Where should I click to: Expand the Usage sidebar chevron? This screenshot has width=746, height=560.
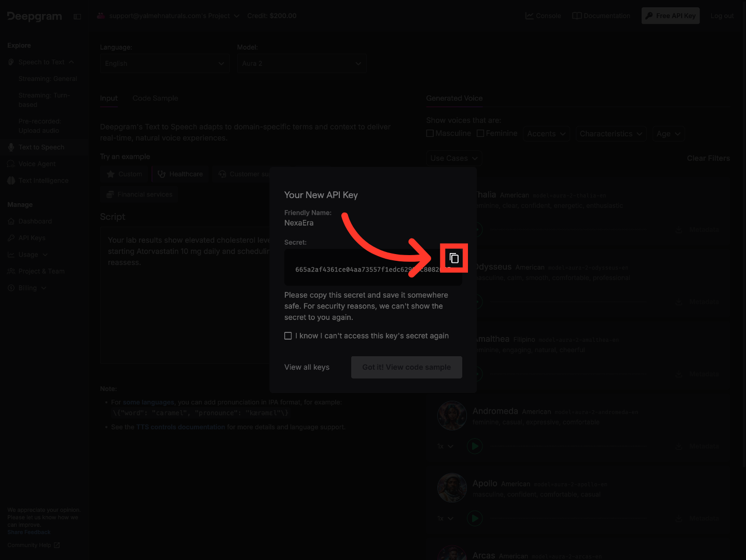tap(45, 255)
